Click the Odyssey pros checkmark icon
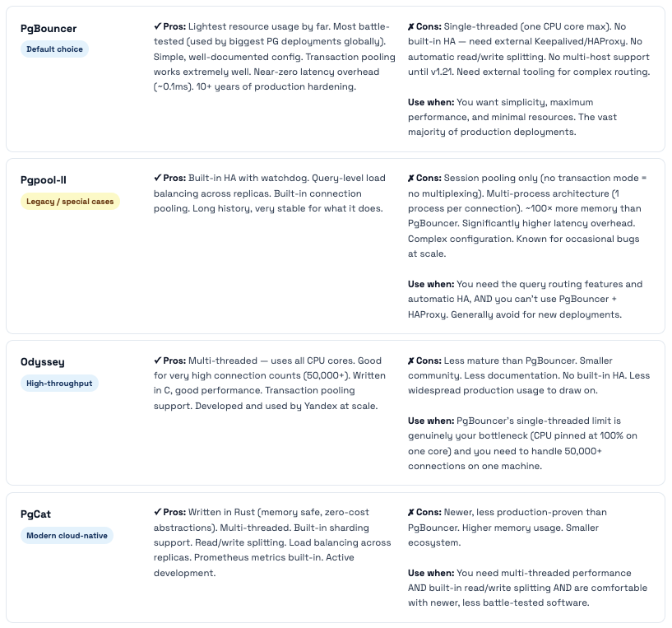Screen dimensions: 672x628 pos(157,361)
